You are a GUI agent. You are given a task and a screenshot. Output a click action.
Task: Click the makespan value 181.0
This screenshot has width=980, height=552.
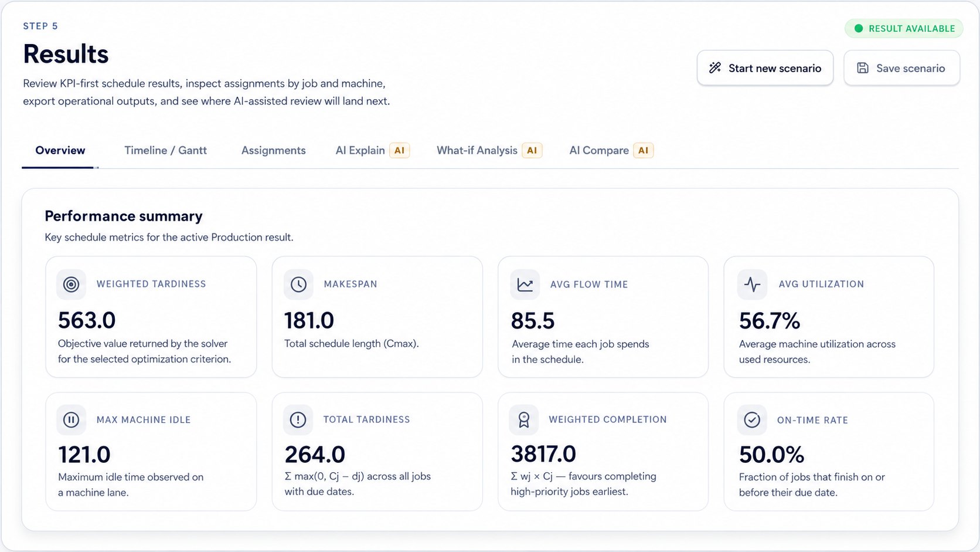click(x=309, y=320)
